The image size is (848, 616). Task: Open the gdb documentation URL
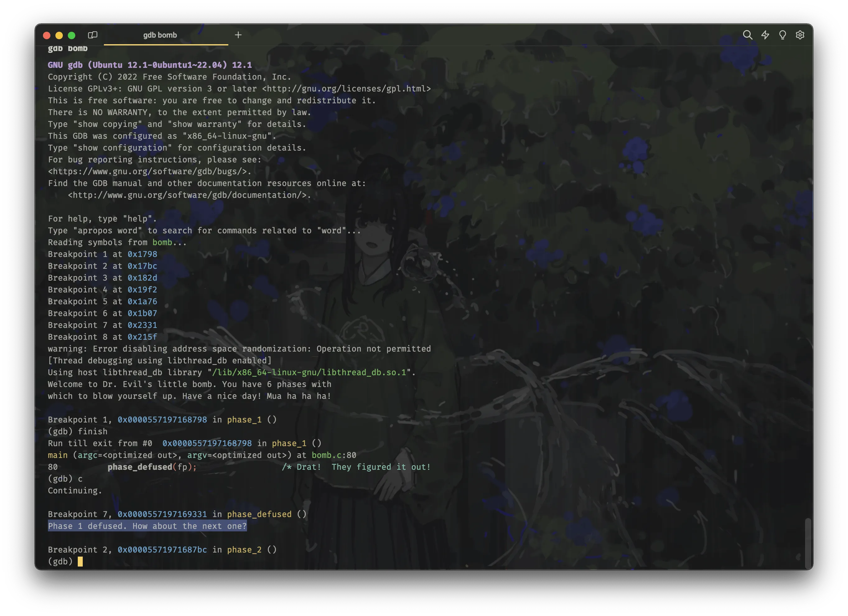point(187,195)
